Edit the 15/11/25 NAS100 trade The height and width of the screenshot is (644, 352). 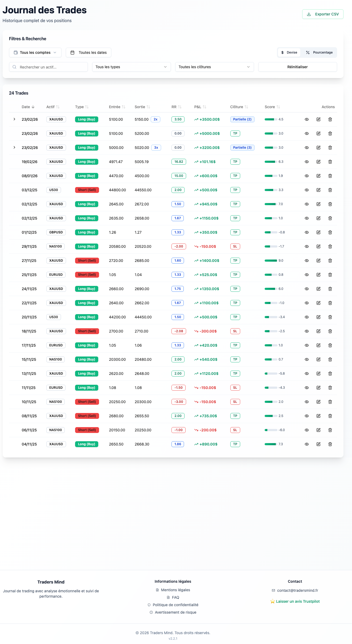click(x=318, y=359)
